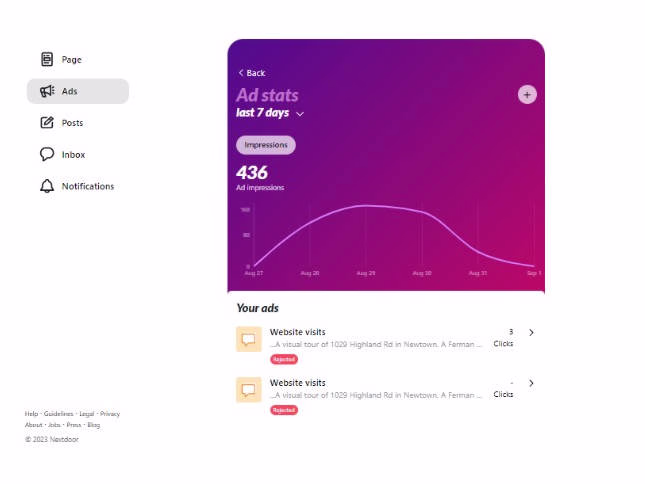Open the Notifications menu item
Image resolution: width=645 pixels, height=484 pixels.
click(88, 186)
